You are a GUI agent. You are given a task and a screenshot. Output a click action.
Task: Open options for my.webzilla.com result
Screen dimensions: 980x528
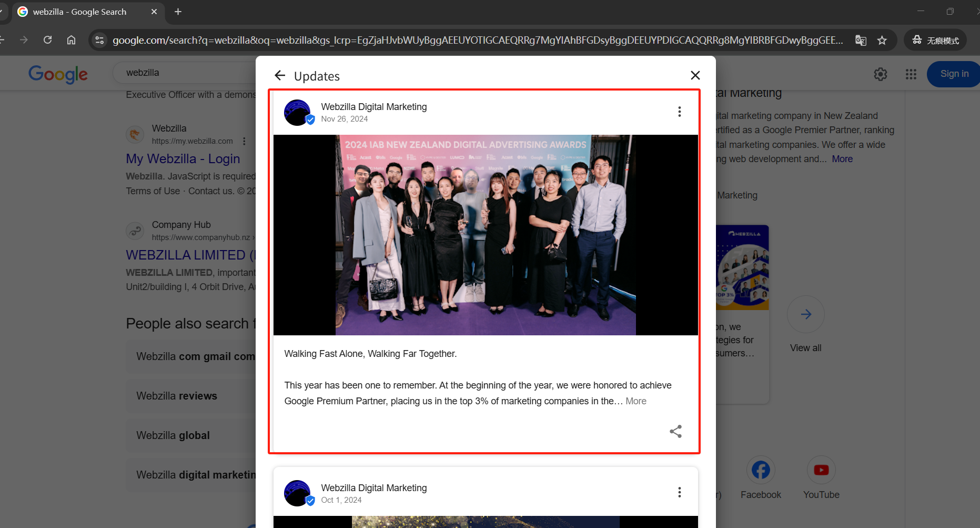pyautogui.click(x=244, y=141)
